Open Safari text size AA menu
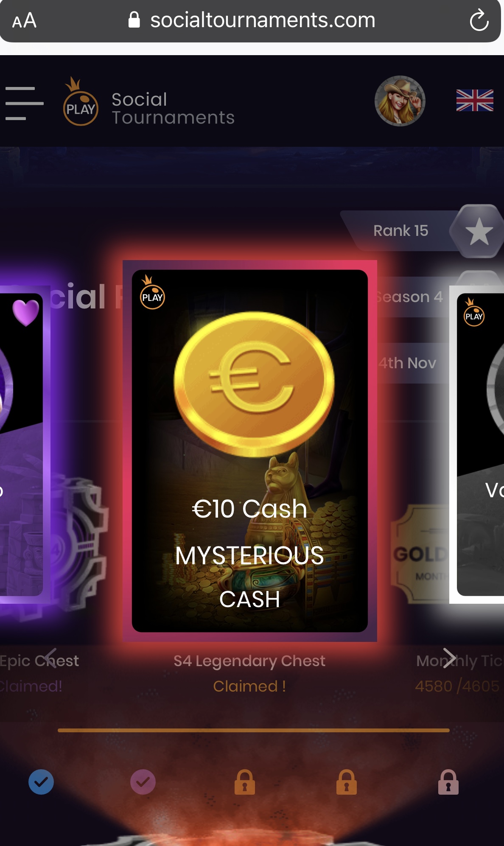This screenshot has width=504, height=846. pos(24,20)
